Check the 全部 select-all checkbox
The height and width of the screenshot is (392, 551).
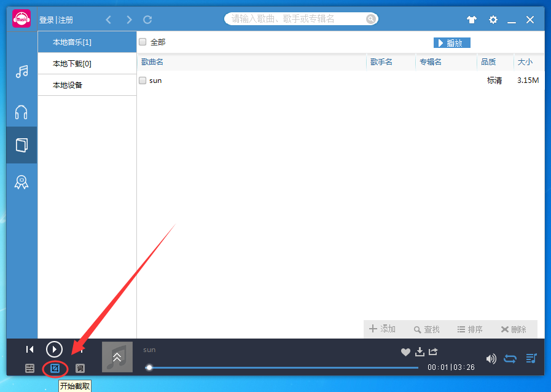pos(142,42)
